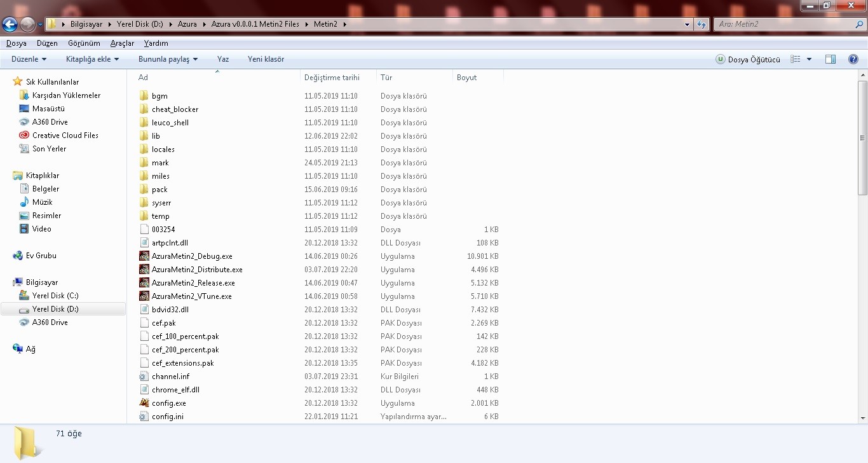Click the Dosya Öğütücü toolbar button

pyautogui.click(x=748, y=59)
